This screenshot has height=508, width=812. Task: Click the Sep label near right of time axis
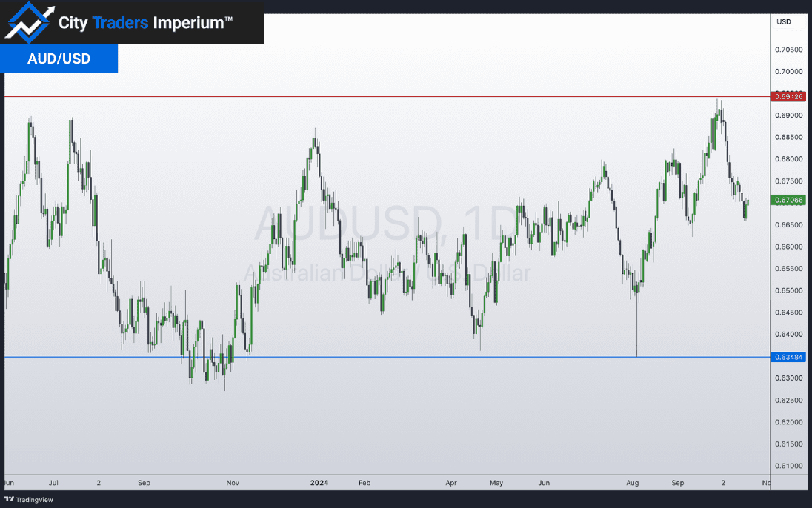pyautogui.click(x=678, y=483)
